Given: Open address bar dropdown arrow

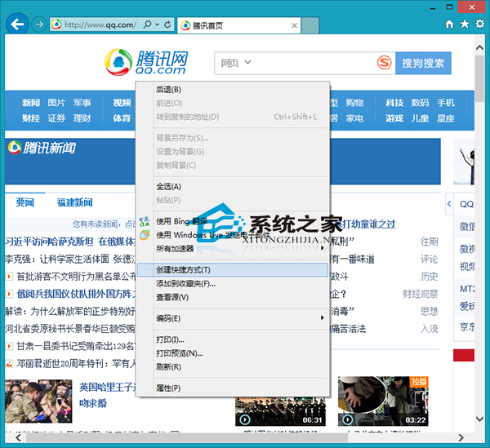Looking at the screenshot, I should click(157, 24).
